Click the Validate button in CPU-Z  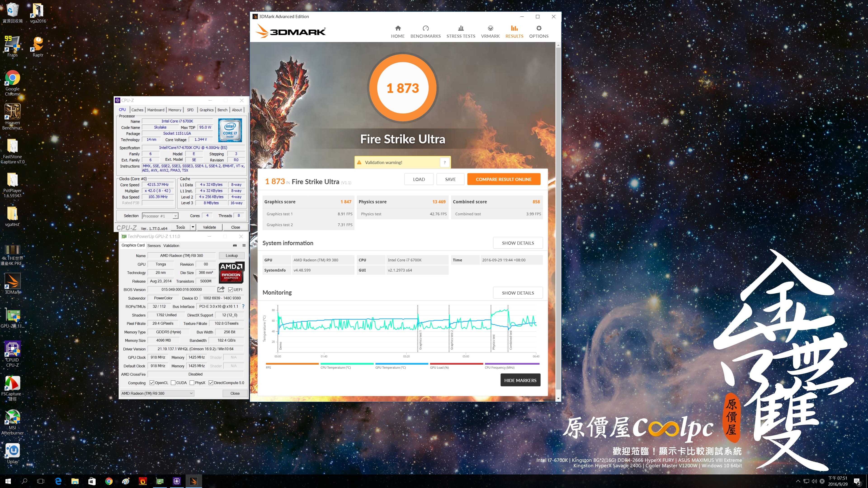[209, 227]
